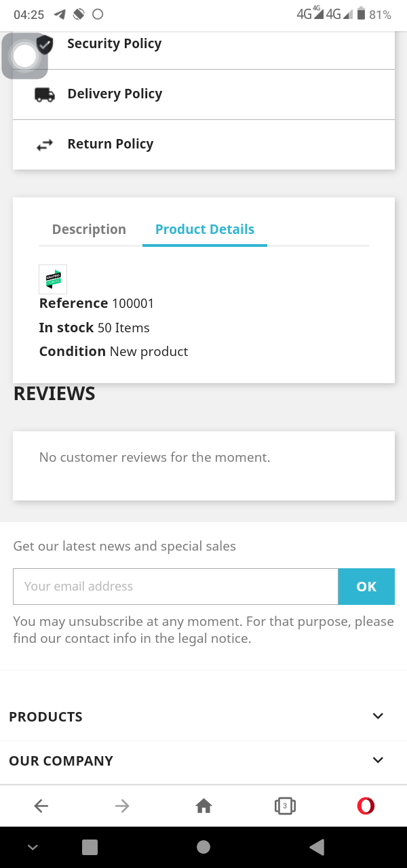Screen dimensions: 407x868
Task: Tap the Android recent apps square
Action: [x=90, y=846]
